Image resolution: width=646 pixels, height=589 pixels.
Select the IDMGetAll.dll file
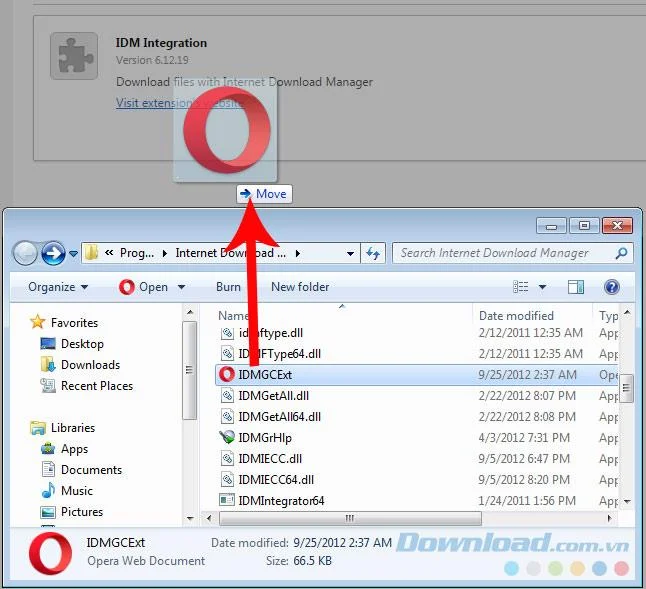pos(274,395)
